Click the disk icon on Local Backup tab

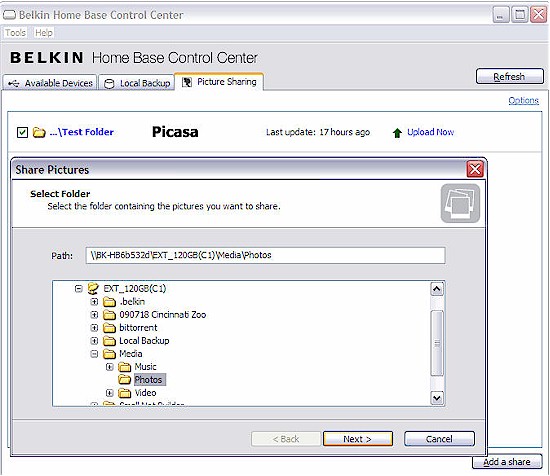tap(109, 83)
